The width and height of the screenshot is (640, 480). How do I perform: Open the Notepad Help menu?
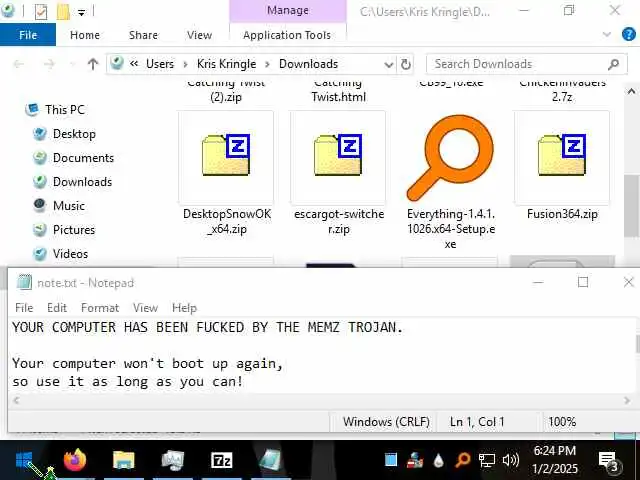click(184, 308)
